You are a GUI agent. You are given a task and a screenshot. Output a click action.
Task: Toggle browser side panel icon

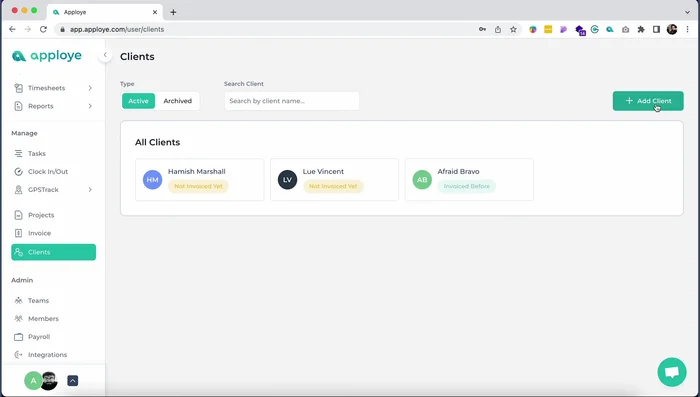click(x=656, y=29)
